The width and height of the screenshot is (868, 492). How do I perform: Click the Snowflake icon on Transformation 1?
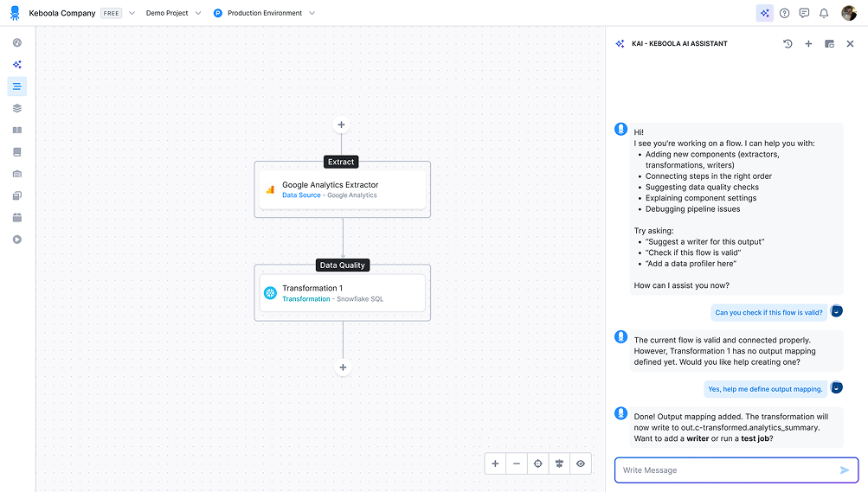click(270, 293)
